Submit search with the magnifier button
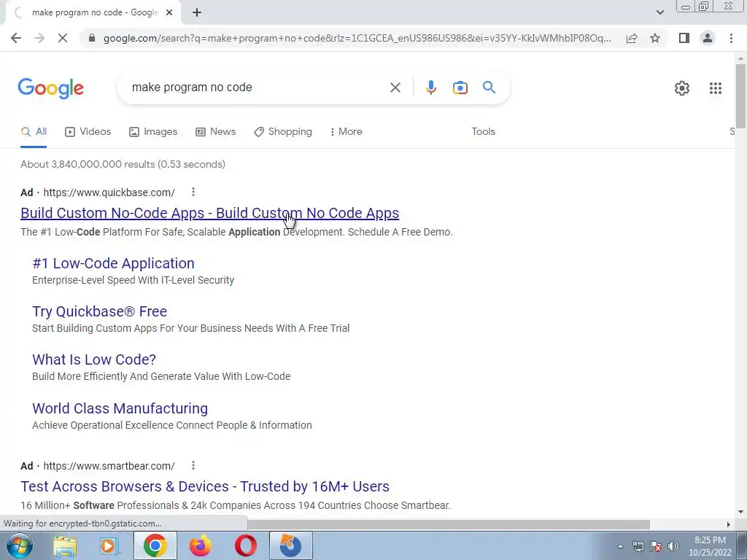Screen dimensions: 747x560 [x=489, y=87]
